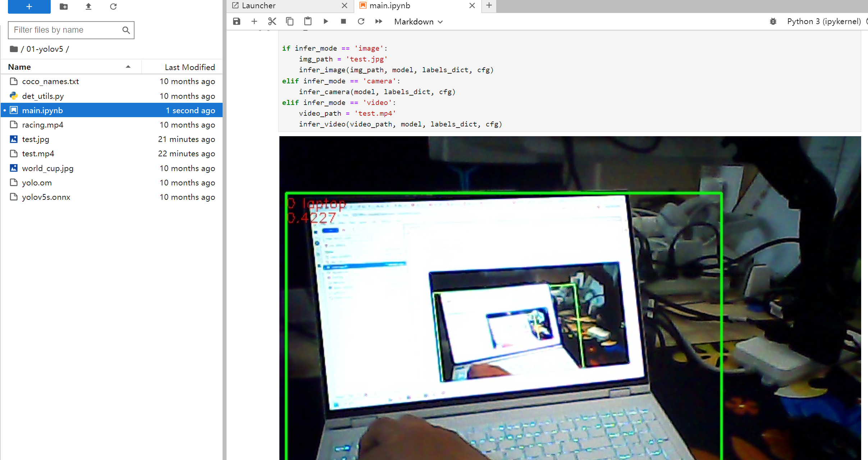Viewport: 868px width, 460px height.
Task: Sort files by Last Modified column
Action: pyautogui.click(x=189, y=67)
